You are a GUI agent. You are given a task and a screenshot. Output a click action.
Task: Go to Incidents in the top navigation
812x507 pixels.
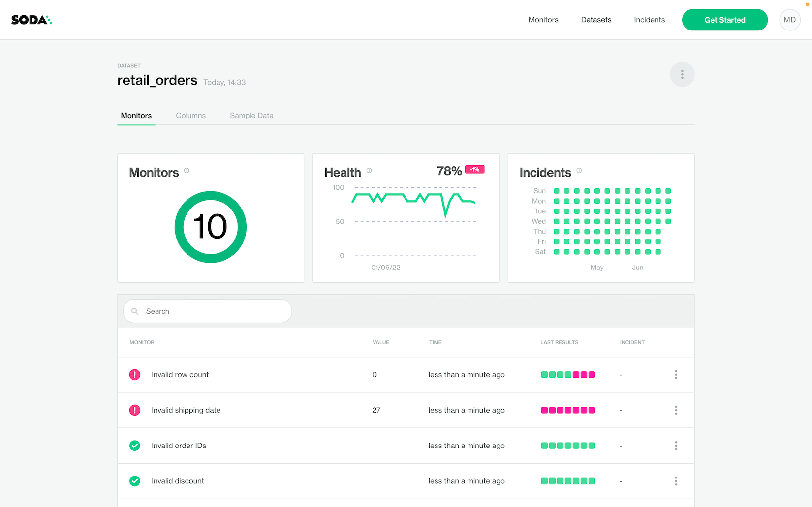(649, 20)
